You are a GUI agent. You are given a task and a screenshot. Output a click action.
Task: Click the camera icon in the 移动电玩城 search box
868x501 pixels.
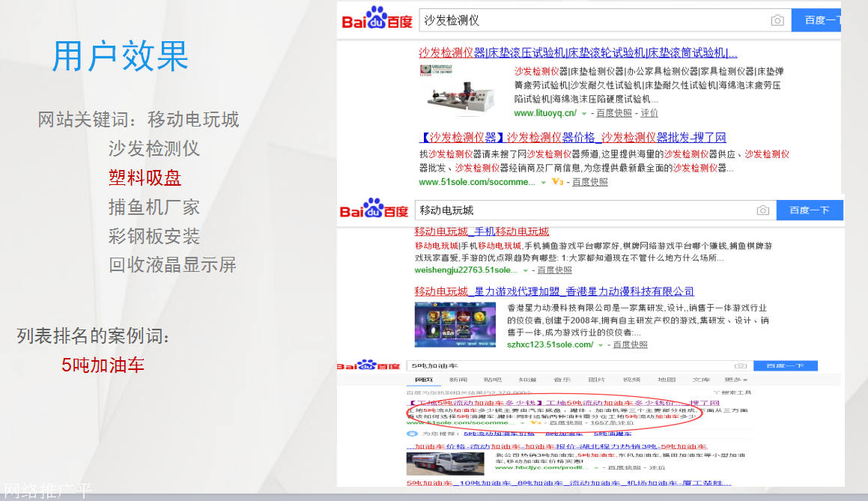click(x=763, y=210)
